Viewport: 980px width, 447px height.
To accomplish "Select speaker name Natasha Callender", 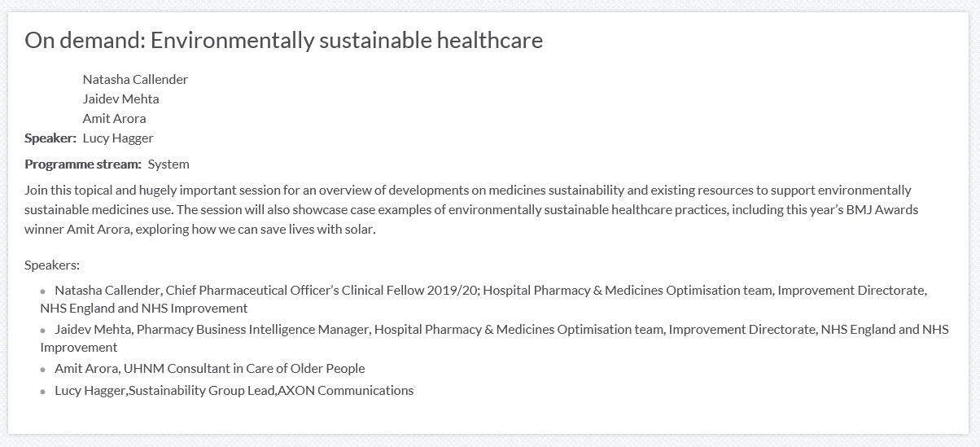I will (x=135, y=79).
